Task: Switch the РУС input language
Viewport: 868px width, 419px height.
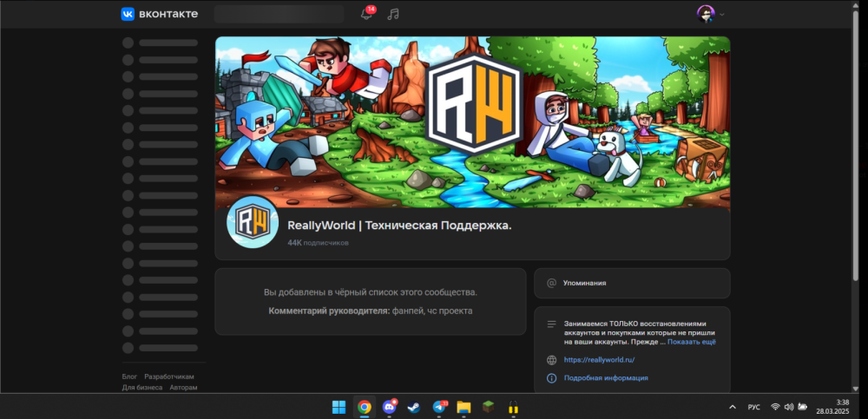Action: tap(754, 407)
